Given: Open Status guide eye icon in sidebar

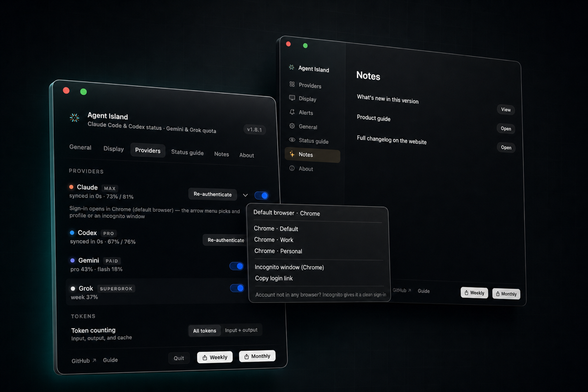Looking at the screenshot, I should point(292,140).
